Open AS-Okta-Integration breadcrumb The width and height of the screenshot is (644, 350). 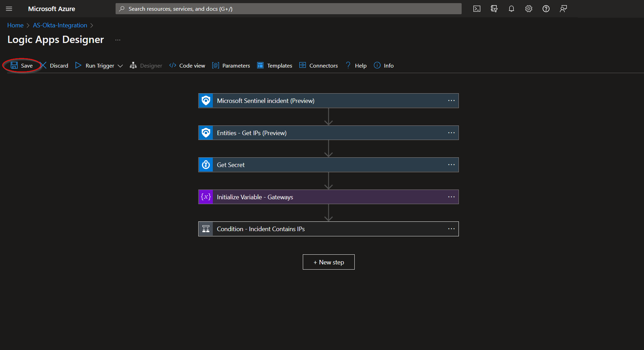click(x=60, y=25)
